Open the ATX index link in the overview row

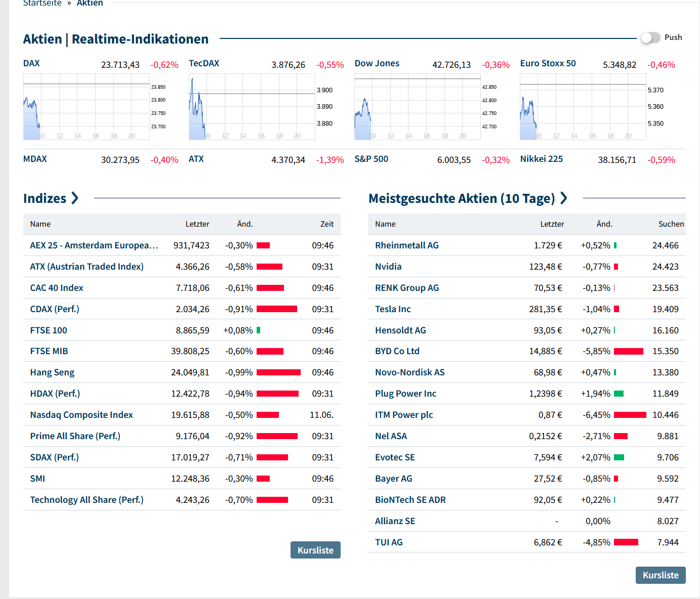[x=196, y=159]
